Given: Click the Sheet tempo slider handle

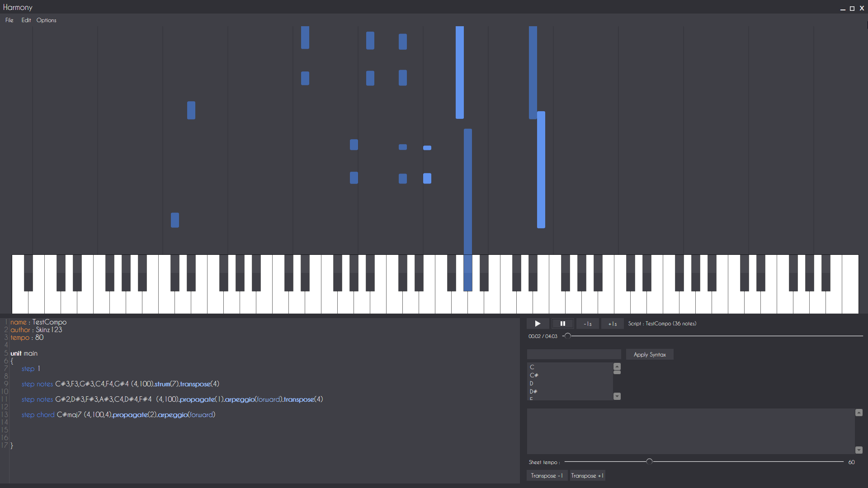Looking at the screenshot, I should 649,462.
